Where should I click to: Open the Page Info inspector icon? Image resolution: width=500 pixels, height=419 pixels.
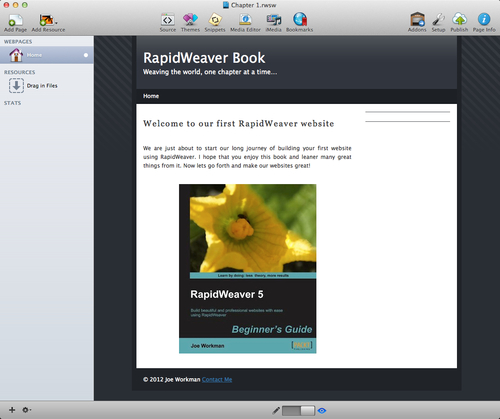tap(484, 19)
